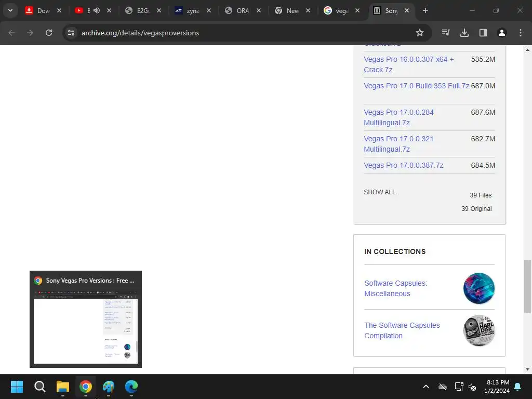The width and height of the screenshot is (532, 399).
Task: Expand the hidden system tray icons chevron
Action: pyautogui.click(x=426, y=387)
